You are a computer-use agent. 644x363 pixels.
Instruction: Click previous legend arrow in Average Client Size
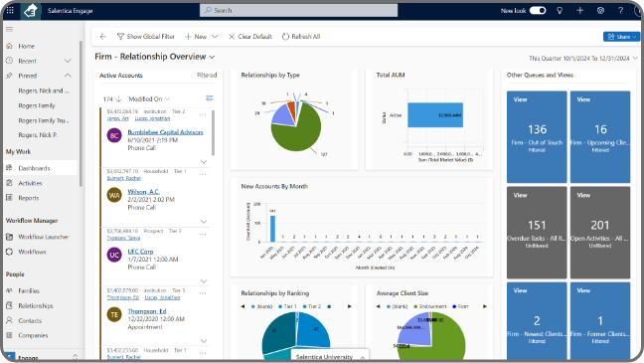pyautogui.click(x=379, y=306)
